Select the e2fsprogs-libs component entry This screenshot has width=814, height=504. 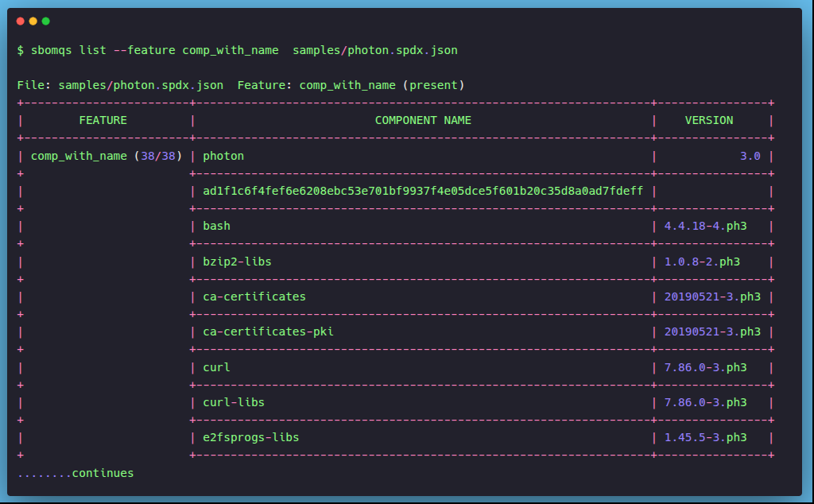(250, 437)
